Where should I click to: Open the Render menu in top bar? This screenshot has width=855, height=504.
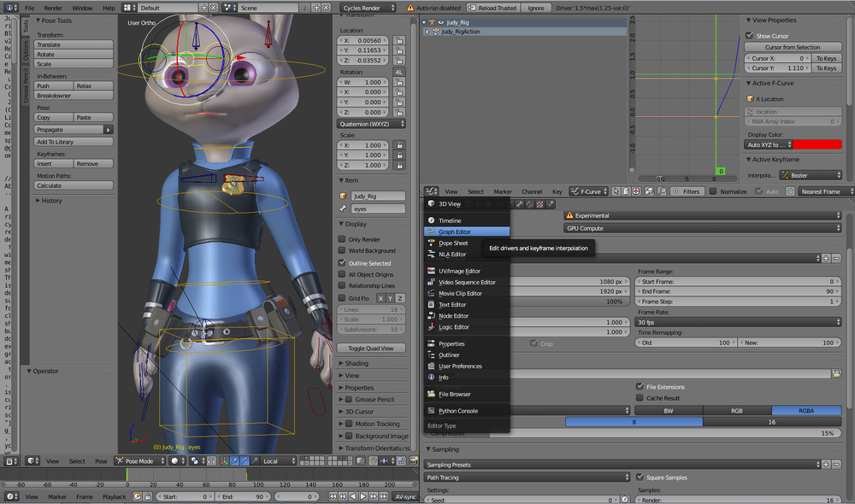click(x=53, y=8)
